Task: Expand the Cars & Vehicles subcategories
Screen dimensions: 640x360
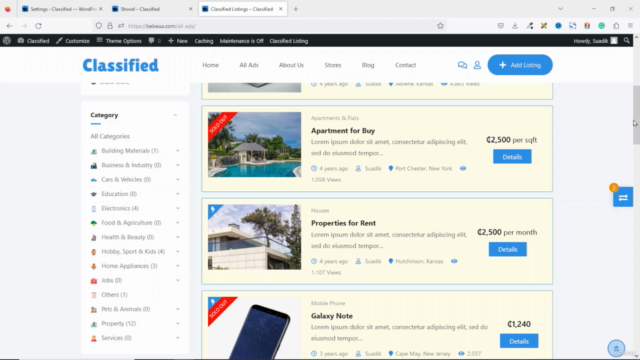Action: [x=178, y=180]
